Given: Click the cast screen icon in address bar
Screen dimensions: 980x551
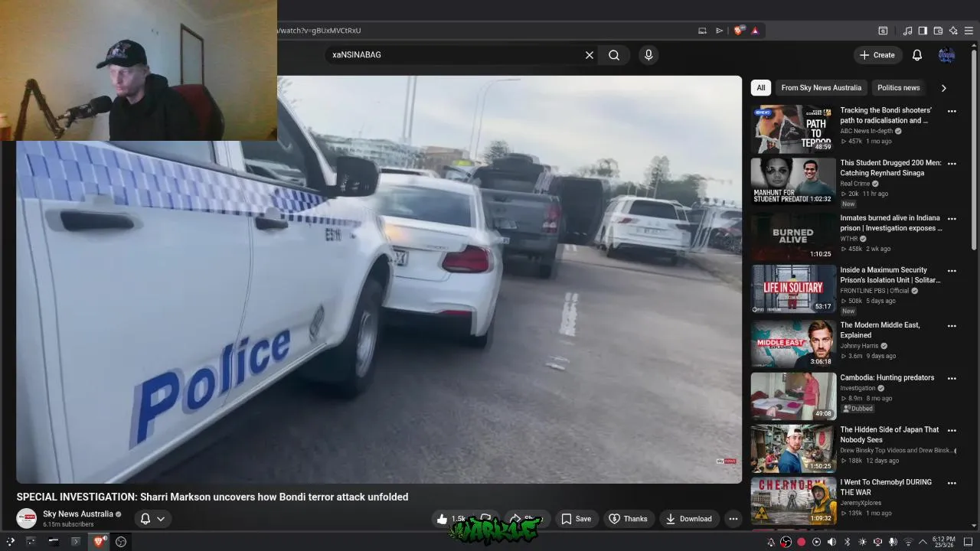Looking at the screenshot, I should 702,31.
